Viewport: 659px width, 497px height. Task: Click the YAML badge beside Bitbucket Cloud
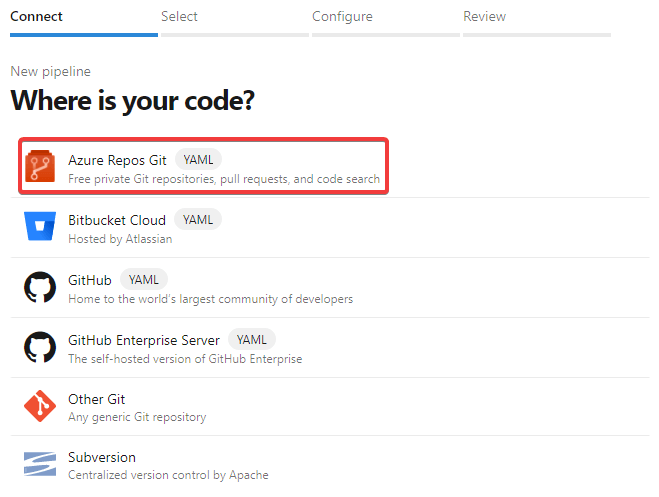(198, 220)
